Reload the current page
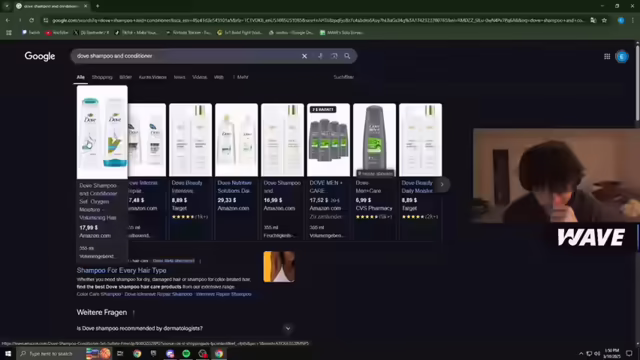Screen dimensions: 640x360 click(31, 20)
